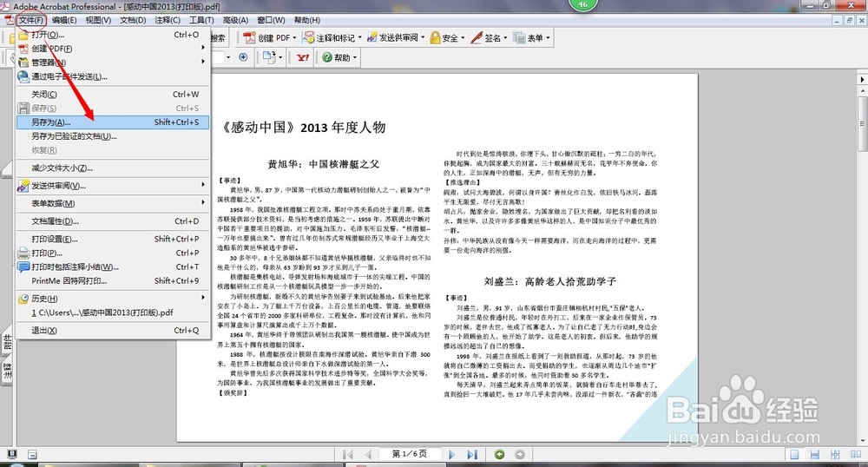This screenshot has width=868, height=467.
Task: Open the Window (窗口) menu
Action: click(271, 20)
